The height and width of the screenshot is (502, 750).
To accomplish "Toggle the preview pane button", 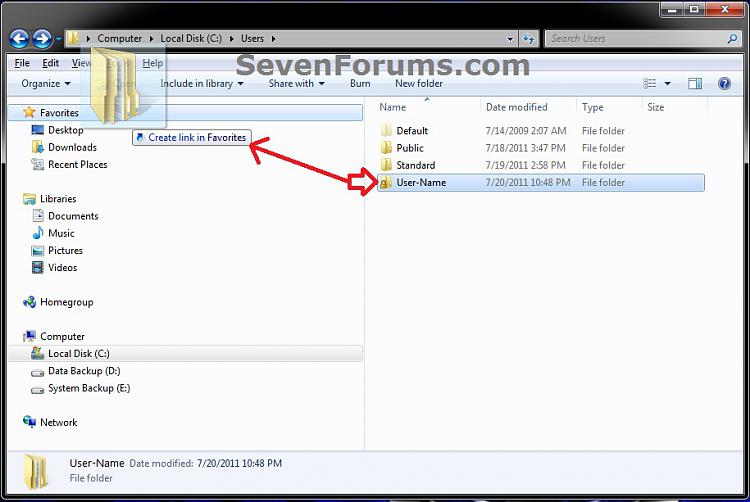I will pos(695,84).
